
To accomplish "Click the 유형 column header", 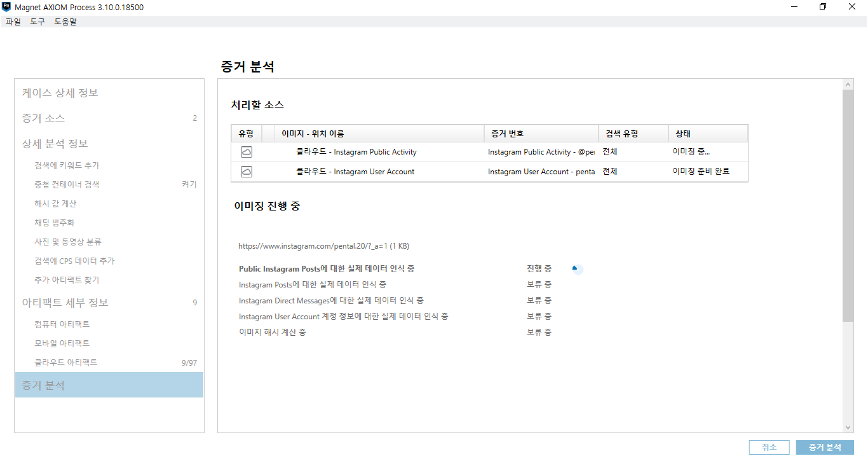I will (x=247, y=134).
